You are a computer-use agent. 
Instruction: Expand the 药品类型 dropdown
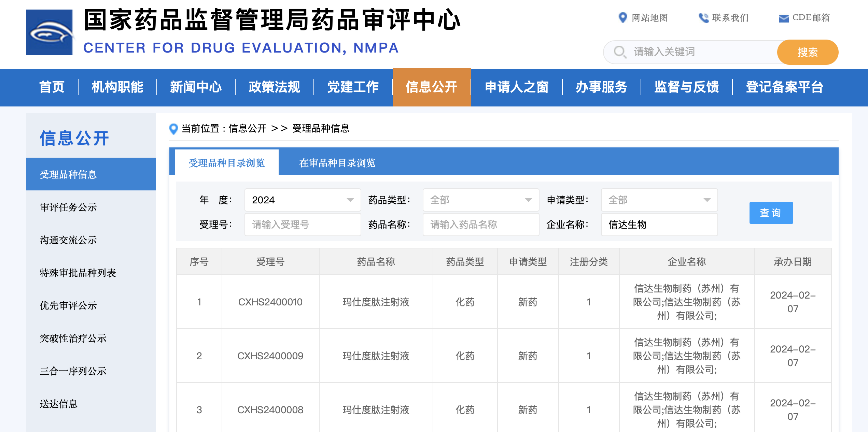[x=481, y=200]
